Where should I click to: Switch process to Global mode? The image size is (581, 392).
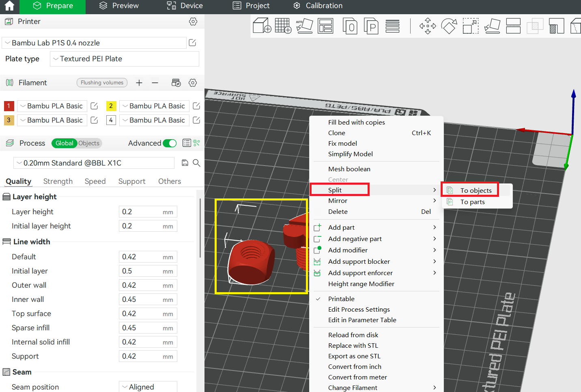point(64,143)
